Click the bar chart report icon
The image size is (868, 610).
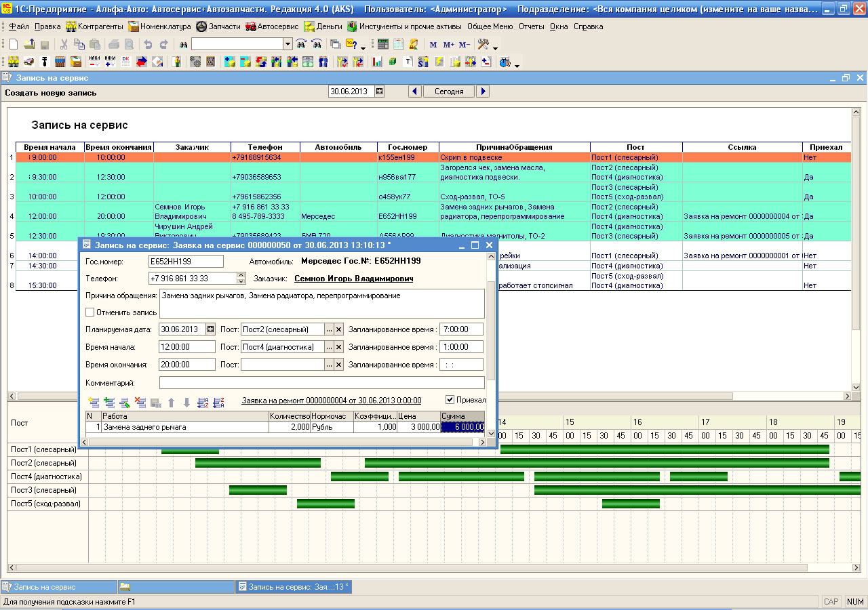377,62
